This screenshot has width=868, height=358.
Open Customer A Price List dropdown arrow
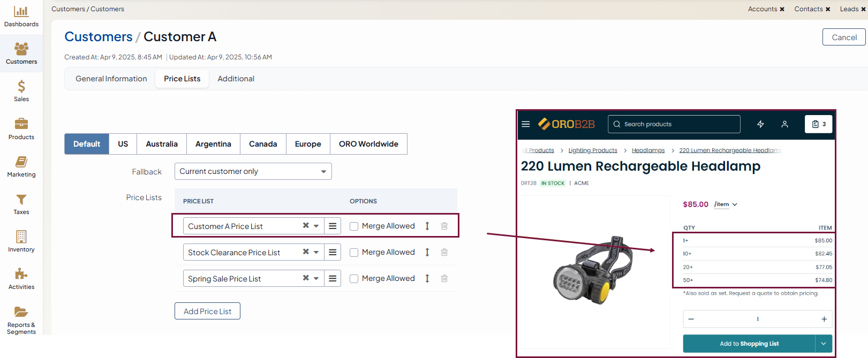[x=316, y=226]
